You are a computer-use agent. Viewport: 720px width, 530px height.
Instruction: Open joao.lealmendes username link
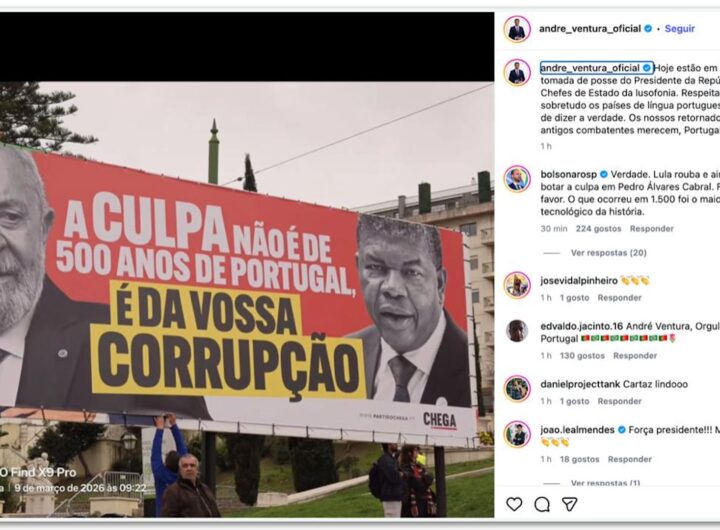[577, 430]
